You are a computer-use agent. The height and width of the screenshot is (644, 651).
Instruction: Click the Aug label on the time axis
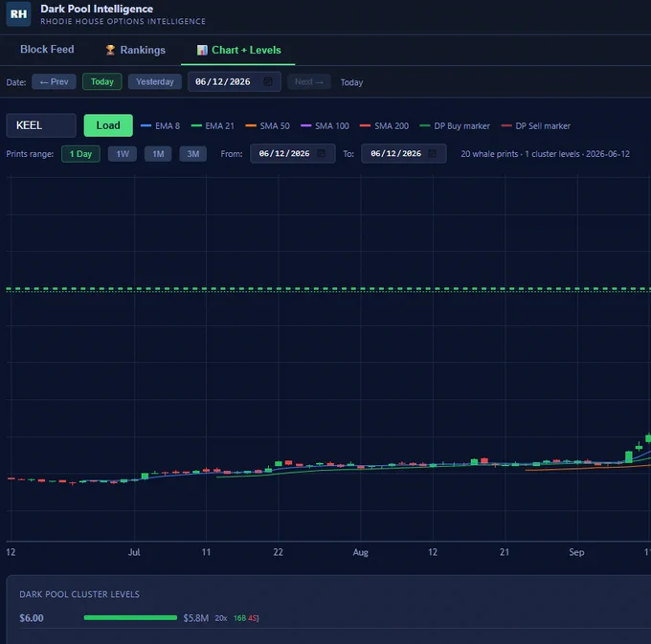pos(360,552)
